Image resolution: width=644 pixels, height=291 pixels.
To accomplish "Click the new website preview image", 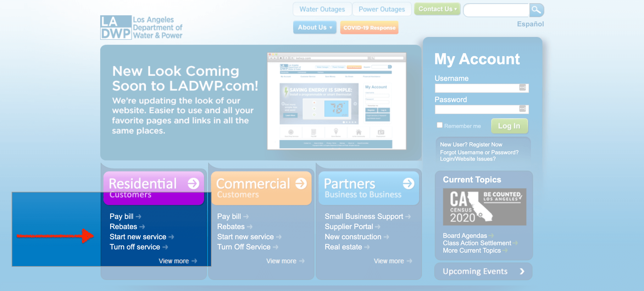I will (336, 101).
